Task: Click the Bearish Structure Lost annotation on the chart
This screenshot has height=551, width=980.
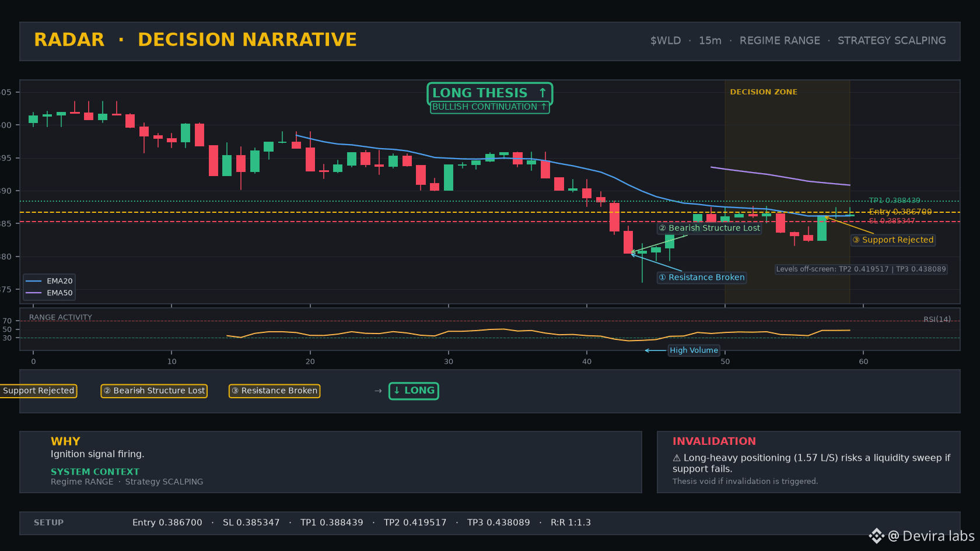Action: click(x=709, y=228)
